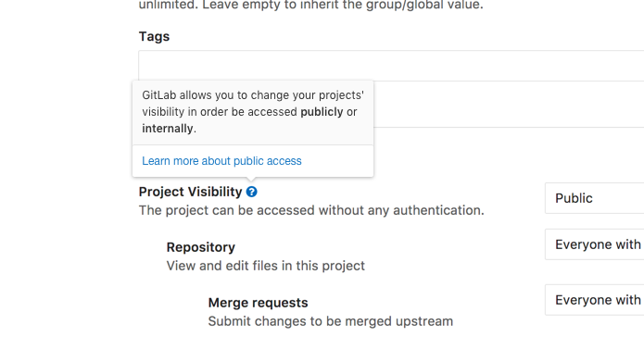
Task: Expand the Repository access level dropdown
Action: (594, 244)
